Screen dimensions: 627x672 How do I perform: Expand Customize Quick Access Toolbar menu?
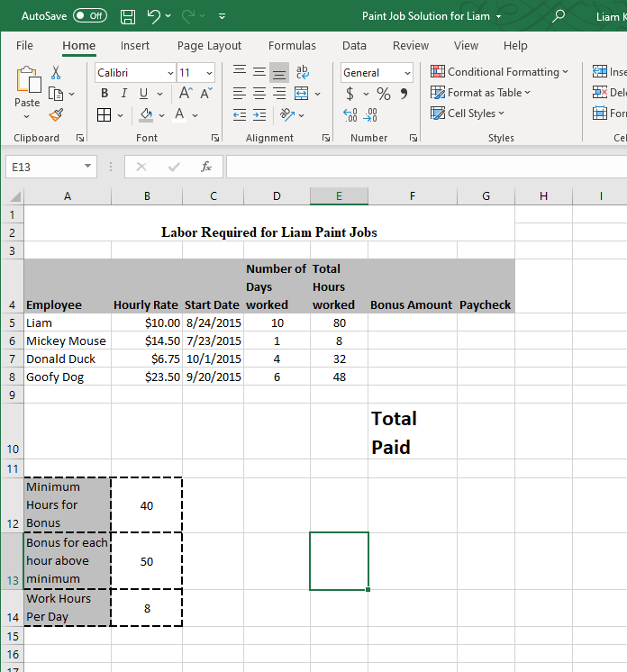222,16
